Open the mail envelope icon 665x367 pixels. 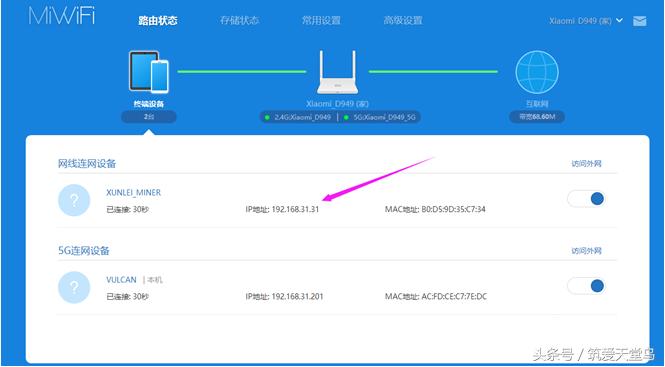640,21
